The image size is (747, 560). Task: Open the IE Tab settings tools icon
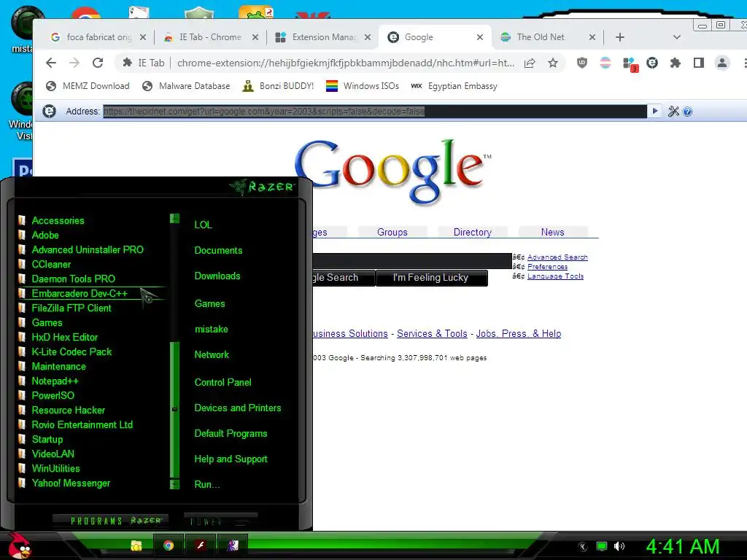[x=673, y=112]
